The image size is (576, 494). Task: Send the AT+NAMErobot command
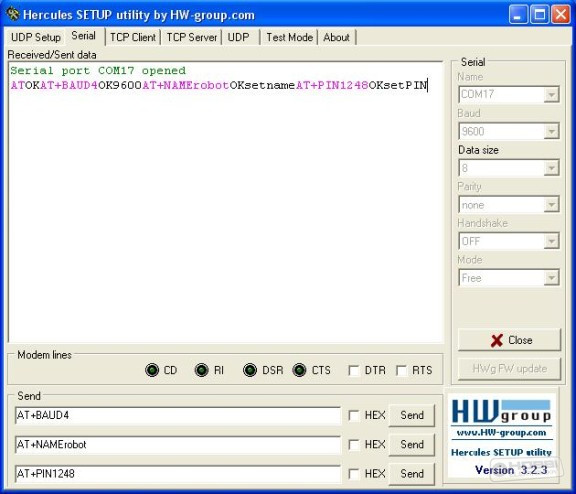(x=412, y=445)
